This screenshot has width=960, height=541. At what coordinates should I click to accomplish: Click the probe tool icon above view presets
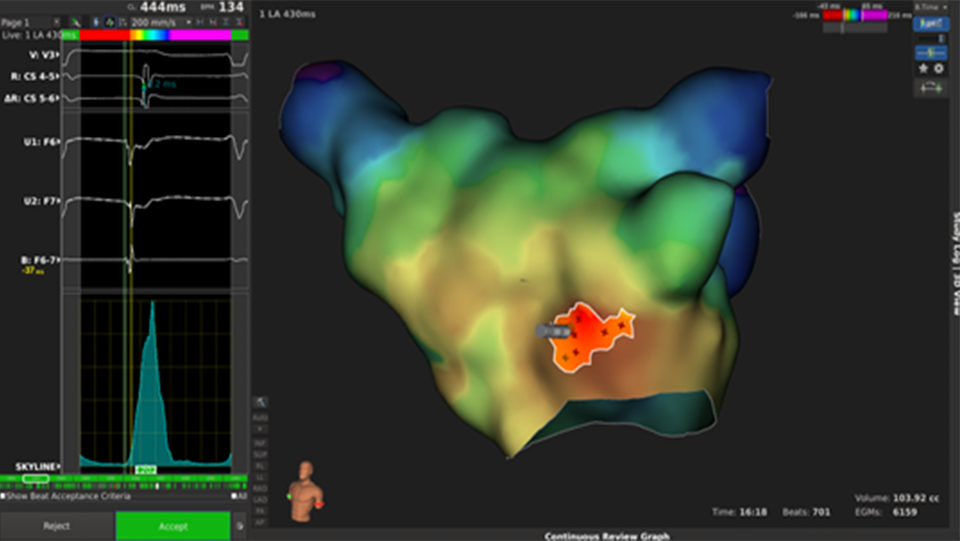(x=260, y=400)
